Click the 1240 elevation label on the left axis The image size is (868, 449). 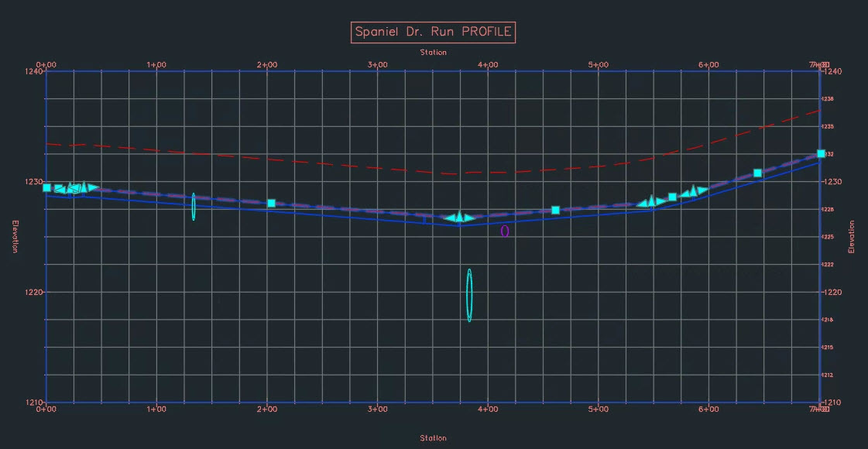33,71
